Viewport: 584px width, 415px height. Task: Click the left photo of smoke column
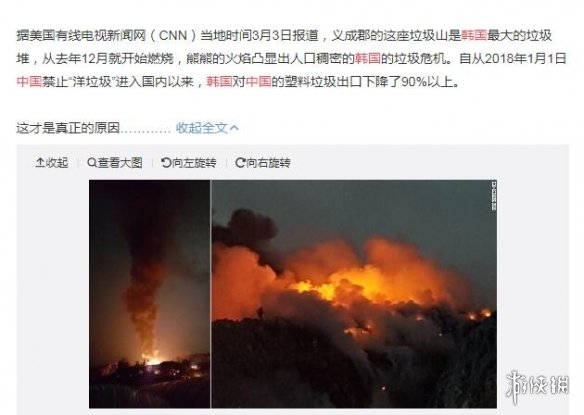[x=149, y=294]
